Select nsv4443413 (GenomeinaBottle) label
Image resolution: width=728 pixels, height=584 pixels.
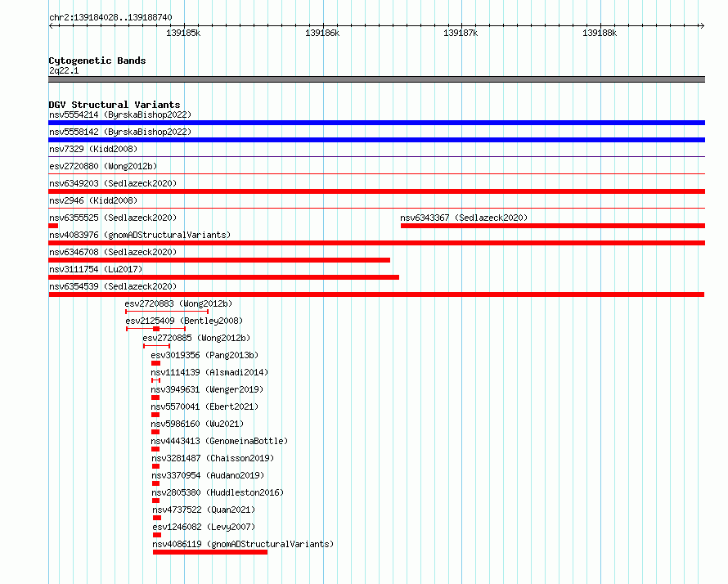point(219,441)
